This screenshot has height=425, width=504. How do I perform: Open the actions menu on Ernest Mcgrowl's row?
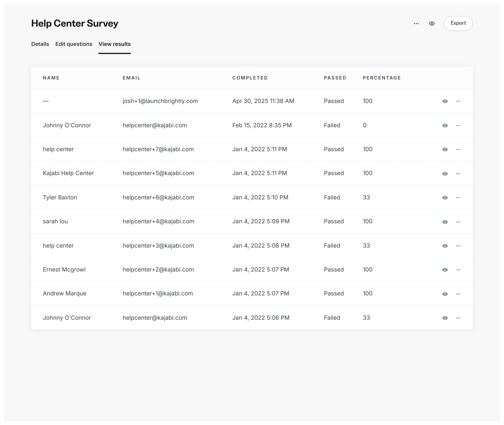tap(458, 269)
